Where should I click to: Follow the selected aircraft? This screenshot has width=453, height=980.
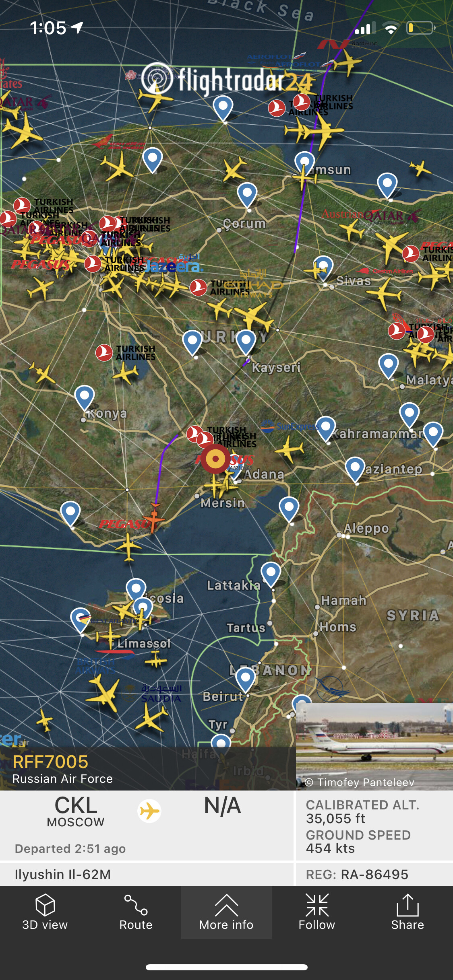click(x=317, y=912)
